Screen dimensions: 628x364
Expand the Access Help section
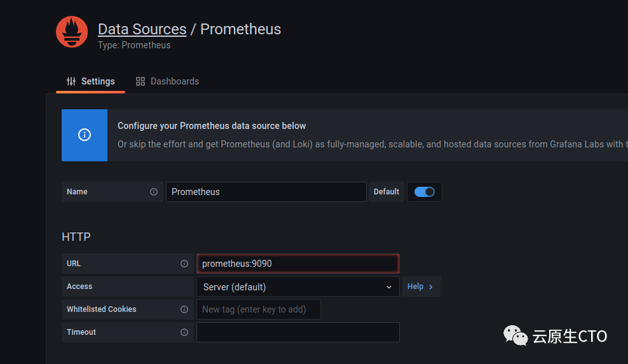coord(421,286)
